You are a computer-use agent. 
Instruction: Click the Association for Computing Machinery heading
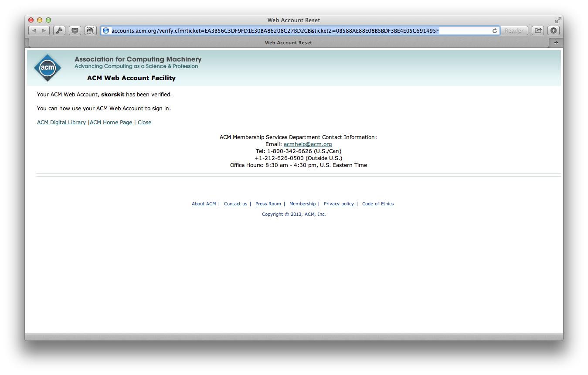point(138,59)
